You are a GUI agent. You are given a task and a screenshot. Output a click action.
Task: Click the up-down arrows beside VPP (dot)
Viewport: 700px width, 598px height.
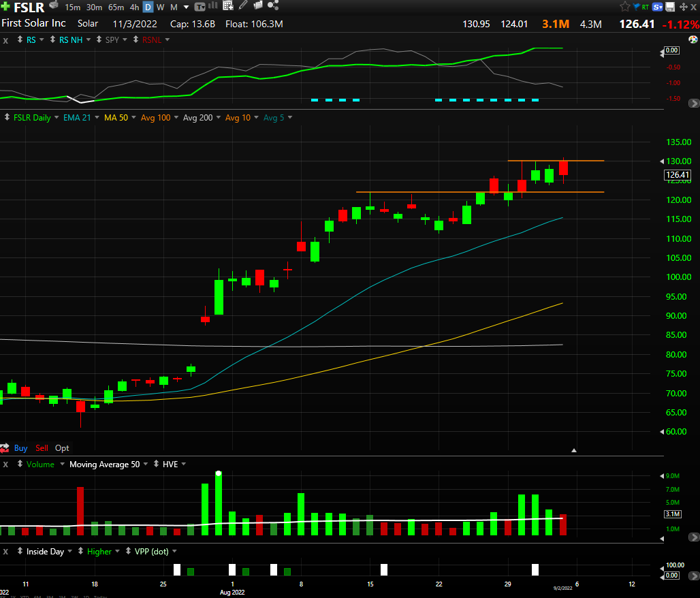click(128, 550)
